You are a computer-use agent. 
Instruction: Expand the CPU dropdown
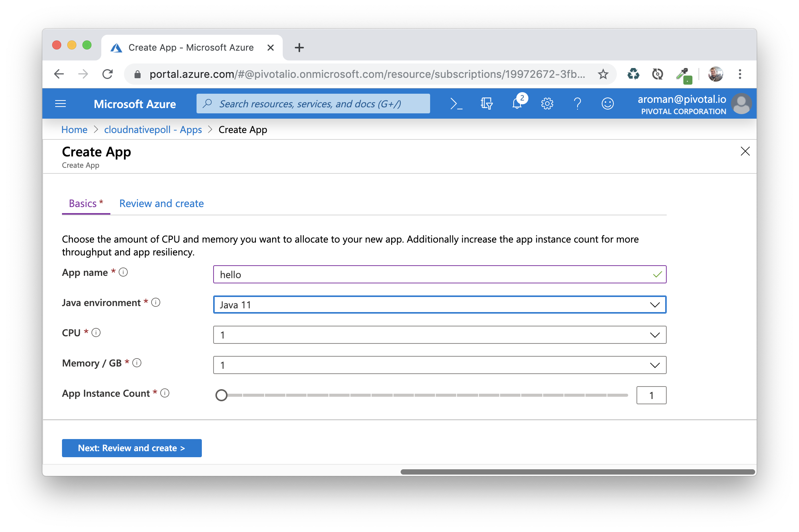pyautogui.click(x=439, y=335)
